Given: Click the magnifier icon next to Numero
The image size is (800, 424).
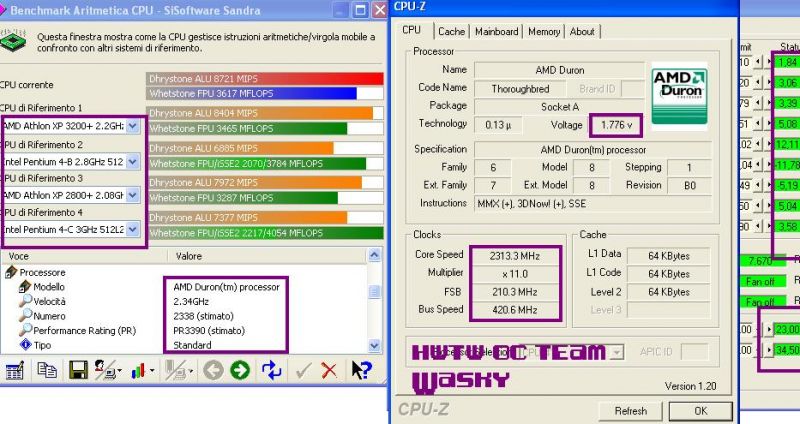Looking at the screenshot, I should pyautogui.click(x=25, y=316).
